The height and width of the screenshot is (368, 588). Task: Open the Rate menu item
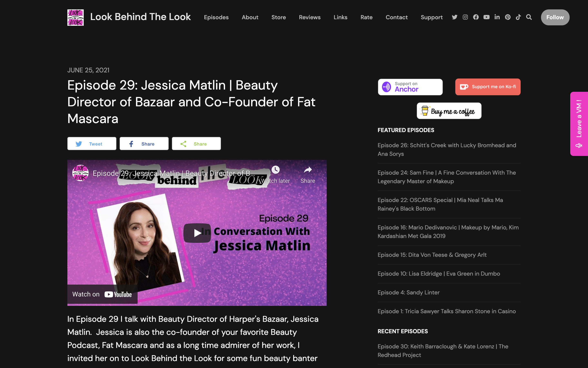[x=366, y=17]
